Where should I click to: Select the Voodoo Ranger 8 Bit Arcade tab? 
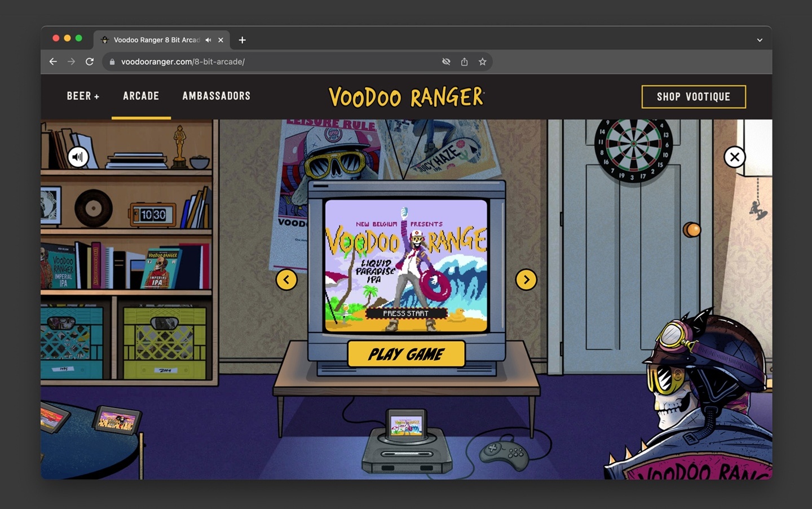pyautogui.click(x=162, y=40)
